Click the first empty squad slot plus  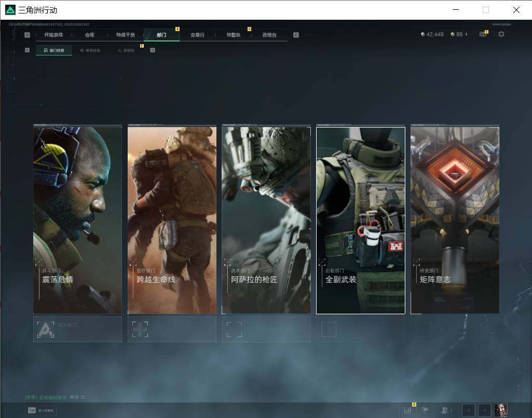(x=469, y=410)
